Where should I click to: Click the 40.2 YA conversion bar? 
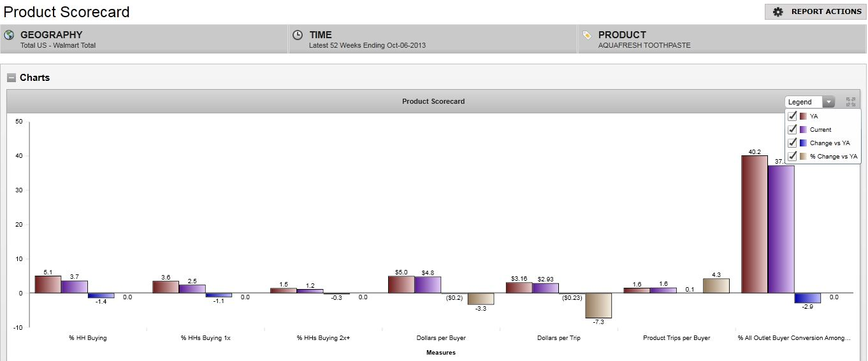[x=754, y=224]
